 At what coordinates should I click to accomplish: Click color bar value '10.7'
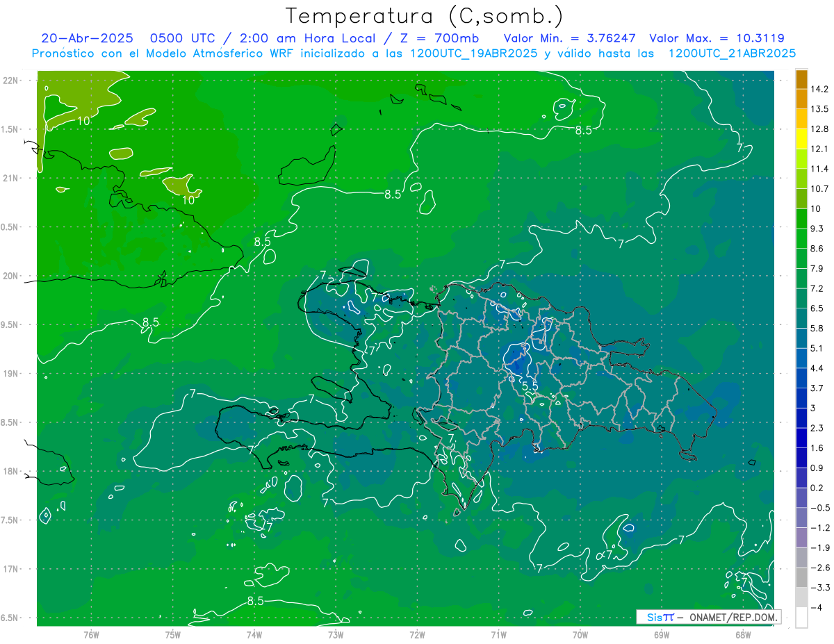click(x=819, y=189)
